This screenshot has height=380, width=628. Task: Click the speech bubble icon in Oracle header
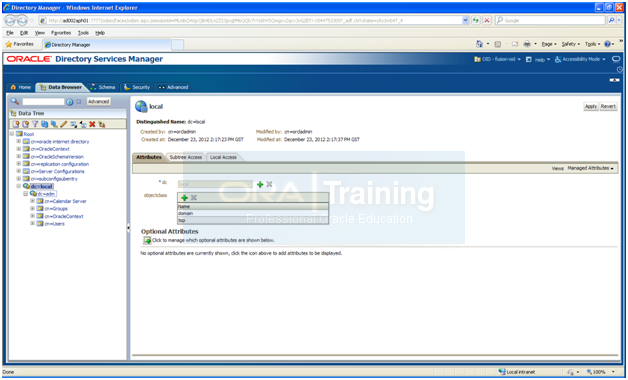[616, 59]
